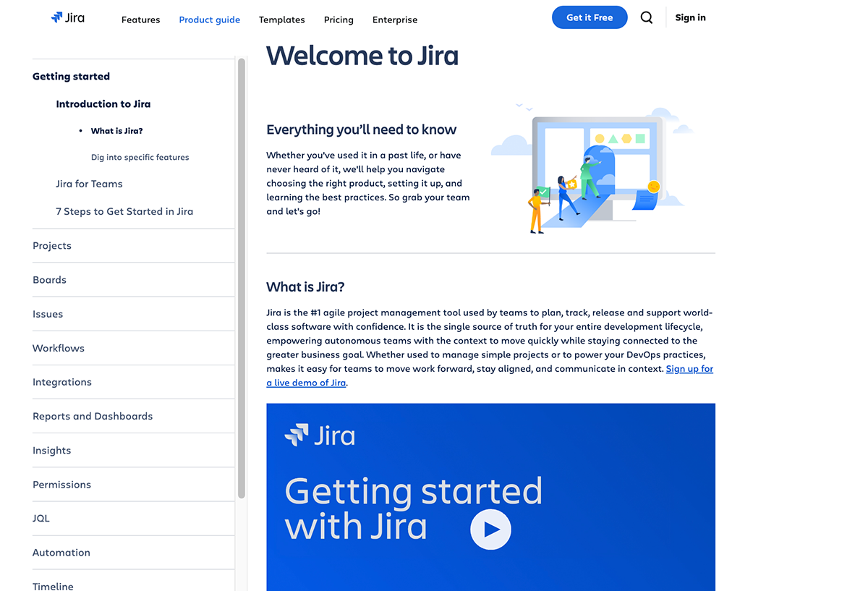Image resolution: width=868 pixels, height=591 pixels.
Task: Open the Features menu item
Action: pyautogui.click(x=140, y=20)
